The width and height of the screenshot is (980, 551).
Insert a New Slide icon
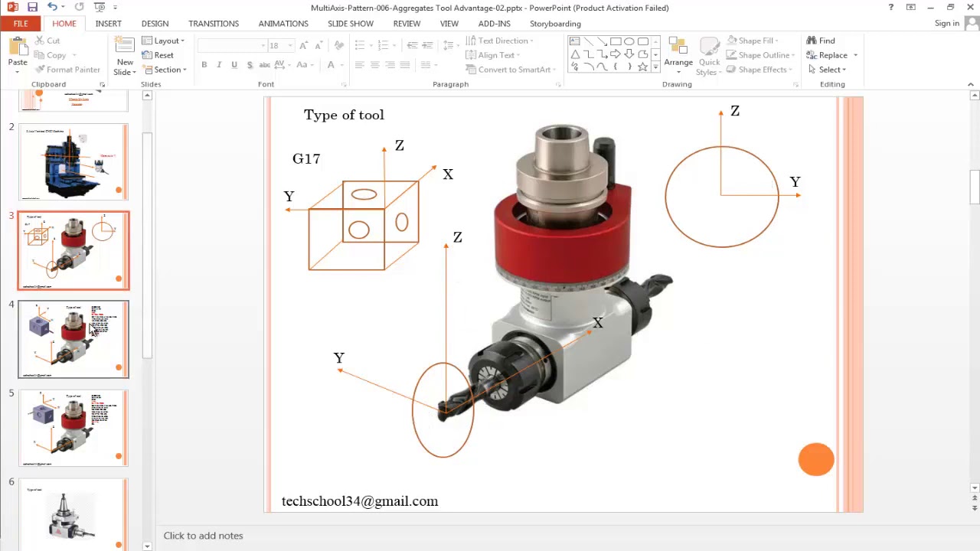click(125, 45)
